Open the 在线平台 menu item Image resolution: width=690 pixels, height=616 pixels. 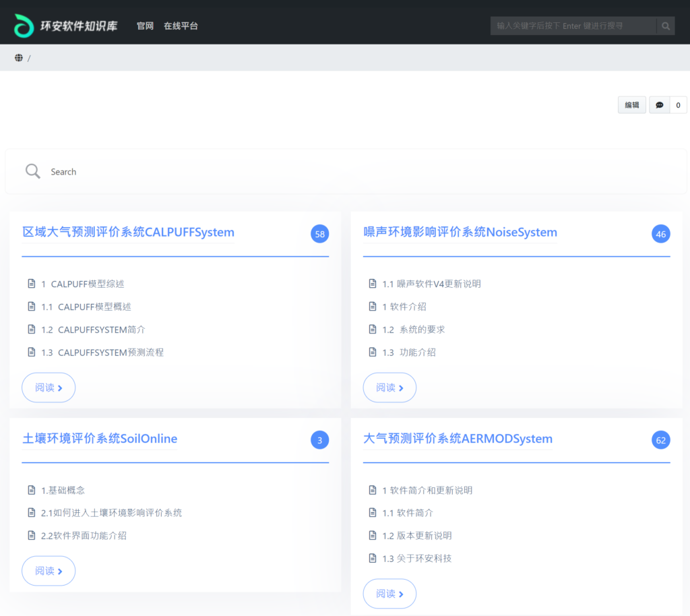[181, 26]
